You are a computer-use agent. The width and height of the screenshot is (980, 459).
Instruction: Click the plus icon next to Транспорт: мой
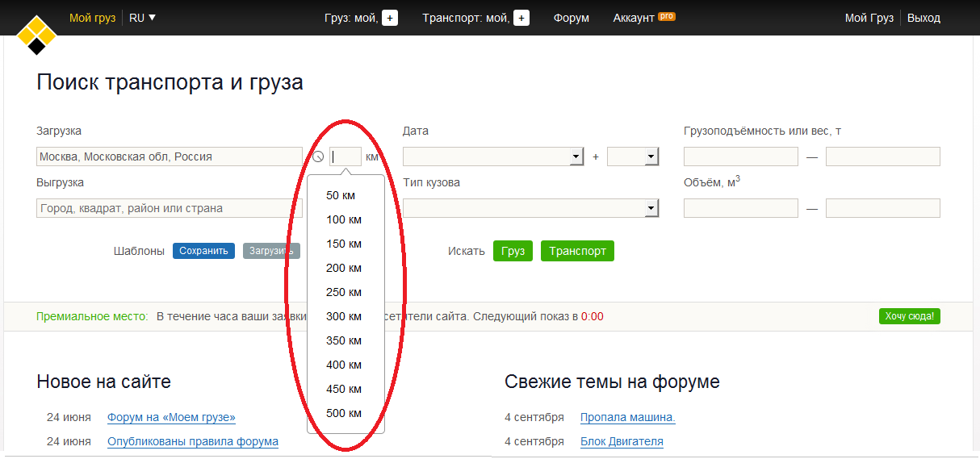521,18
